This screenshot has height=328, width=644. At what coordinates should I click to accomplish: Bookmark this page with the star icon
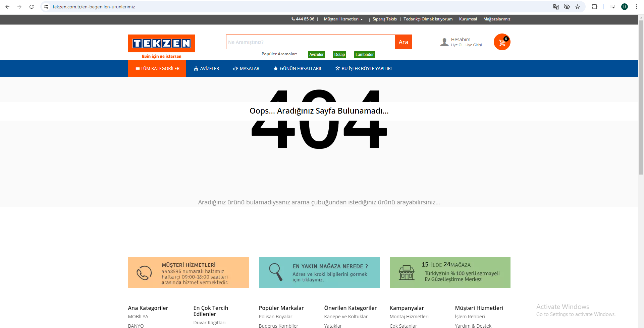(578, 7)
